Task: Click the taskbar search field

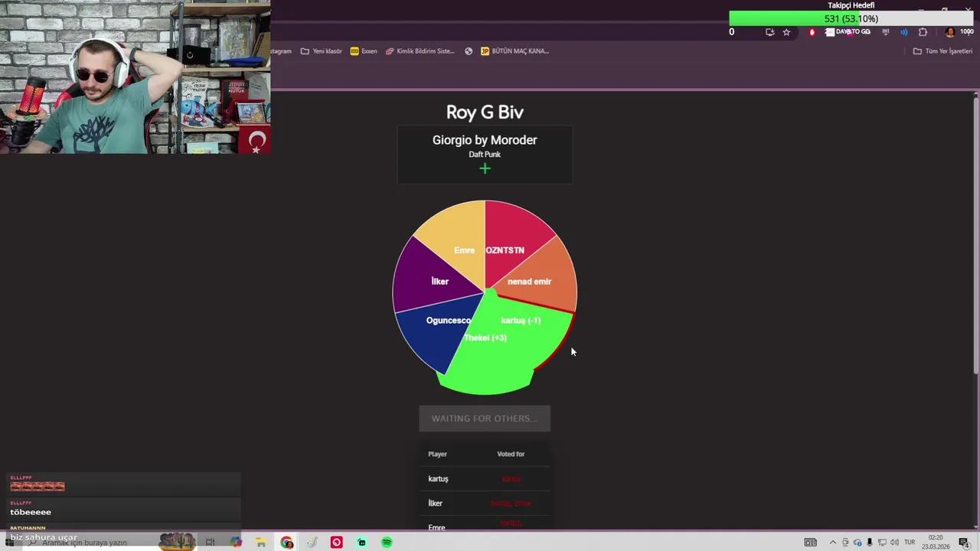Action: tap(88, 543)
